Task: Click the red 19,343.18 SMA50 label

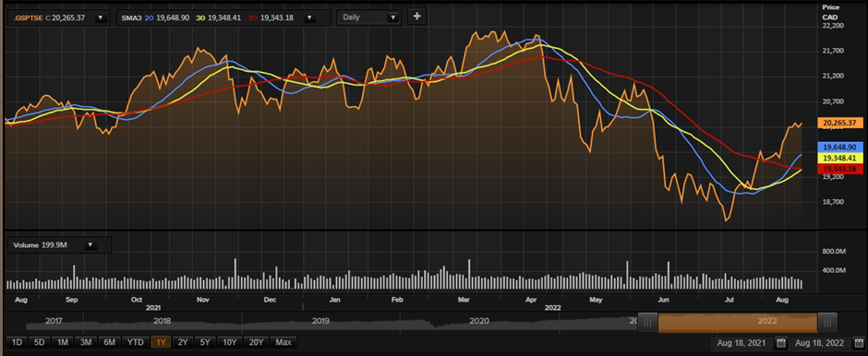Action: click(x=840, y=169)
